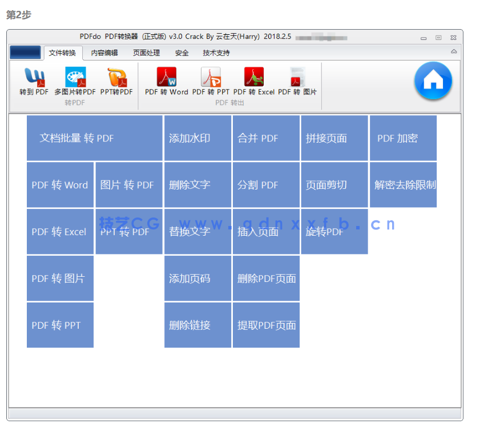492x448 pixels.
Task: Open the blue application menu button
Action: pyautogui.click(x=25, y=52)
